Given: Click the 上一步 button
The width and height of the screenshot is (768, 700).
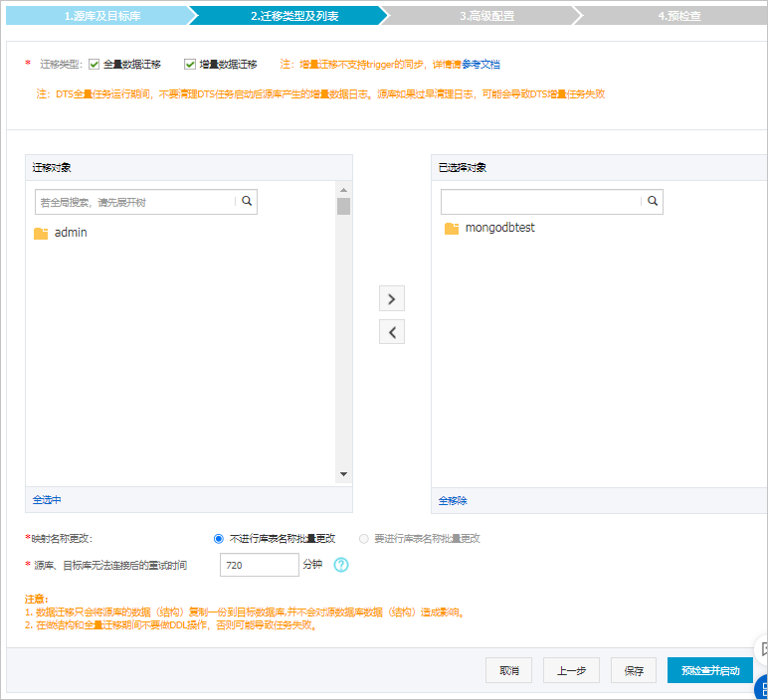Looking at the screenshot, I should [x=571, y=670].
